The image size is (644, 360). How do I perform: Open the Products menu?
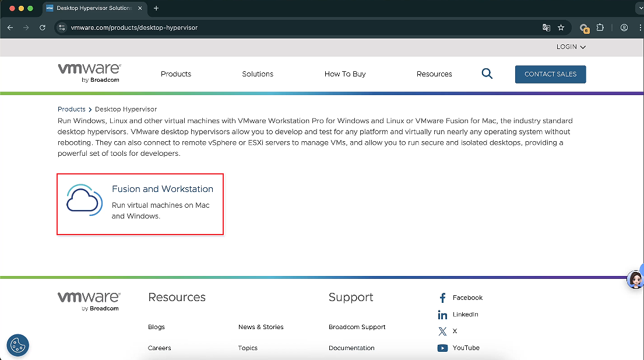(176, 74)
